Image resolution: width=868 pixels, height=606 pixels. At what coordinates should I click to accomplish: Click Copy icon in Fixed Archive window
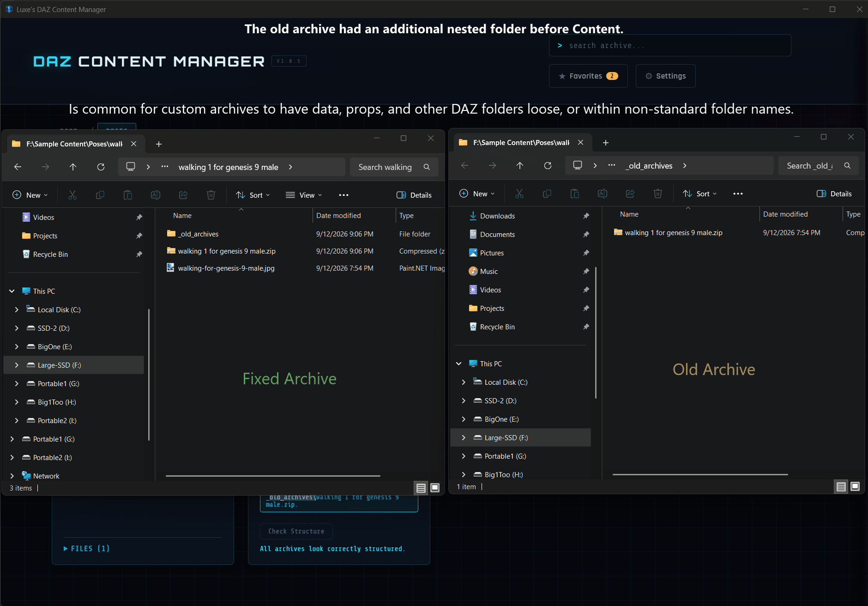pyautogui.click(x=100, y=195)
